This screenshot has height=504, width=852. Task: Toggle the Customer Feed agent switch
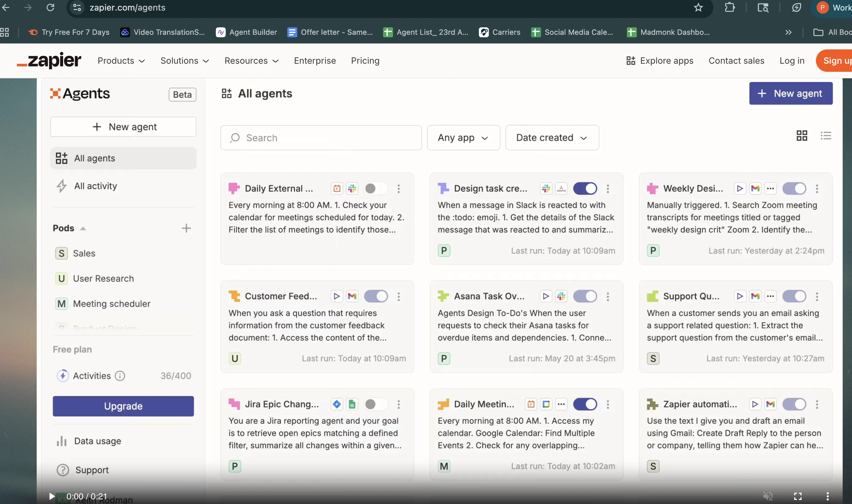(376, 296)
